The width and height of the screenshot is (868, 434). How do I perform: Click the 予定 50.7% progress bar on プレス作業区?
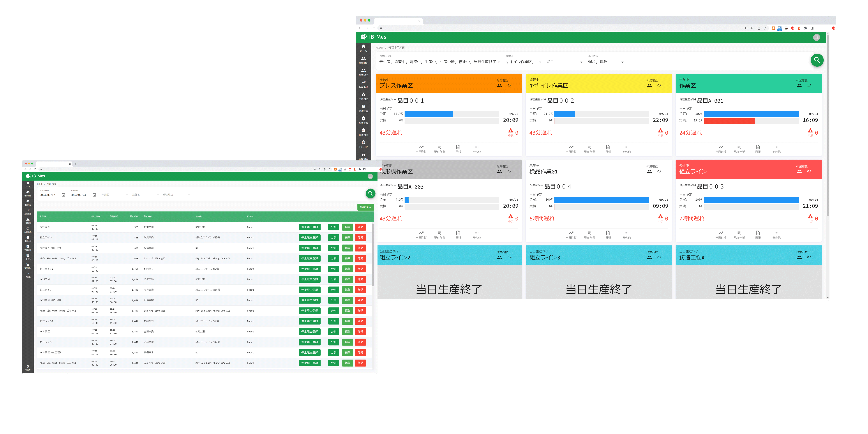(x=452, y=114)
